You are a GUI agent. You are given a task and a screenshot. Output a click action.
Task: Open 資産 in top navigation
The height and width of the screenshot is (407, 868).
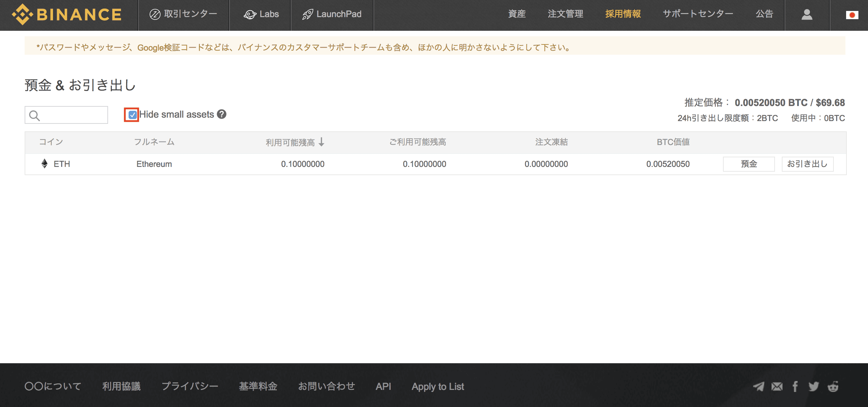click(516, 14)
